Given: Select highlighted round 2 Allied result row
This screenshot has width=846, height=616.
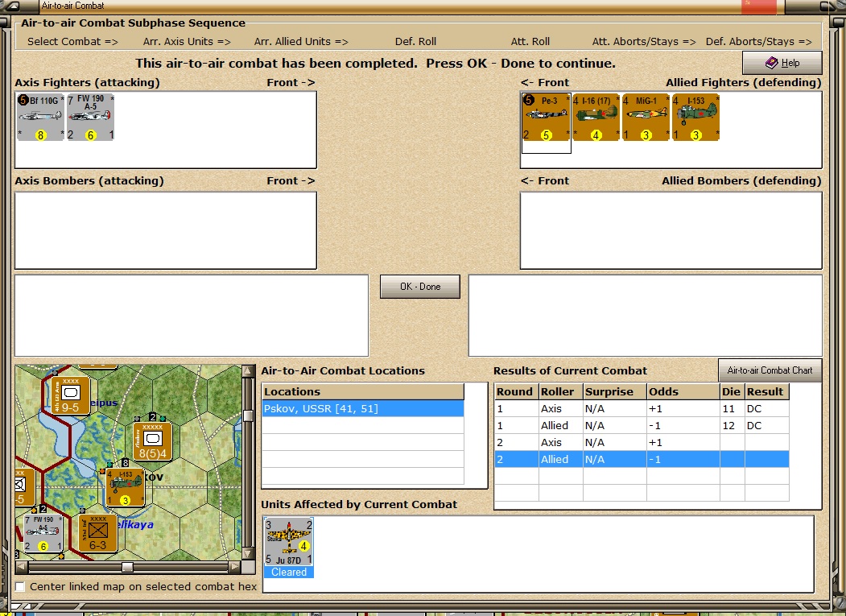Looking at the screenshot, I should point(642,459).
